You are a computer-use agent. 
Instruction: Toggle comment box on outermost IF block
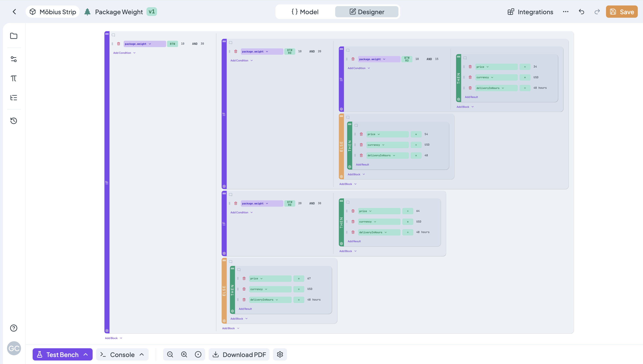click(113, 35)
